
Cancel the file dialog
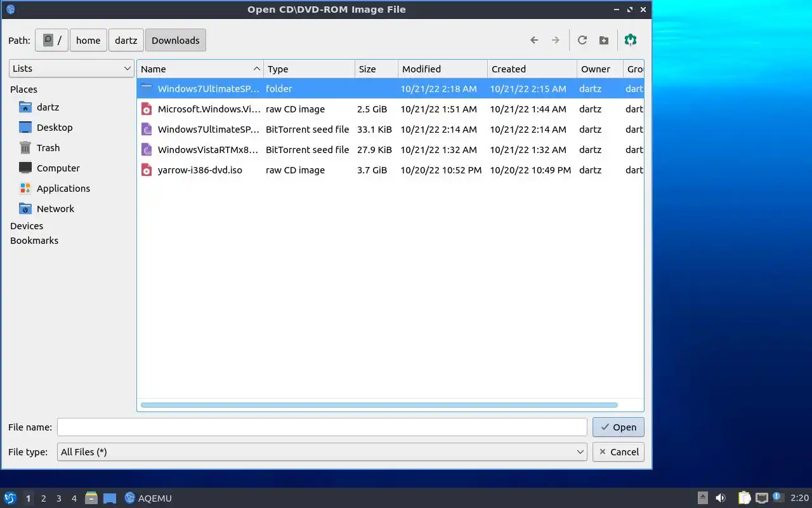tap(619, 452)
